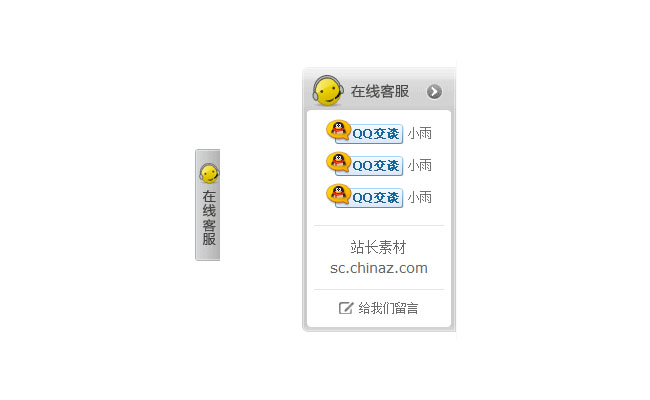This screenshot has height=400, width=650.
Task: Click the divider line above 给我们留言
Action: click(378, 289)
